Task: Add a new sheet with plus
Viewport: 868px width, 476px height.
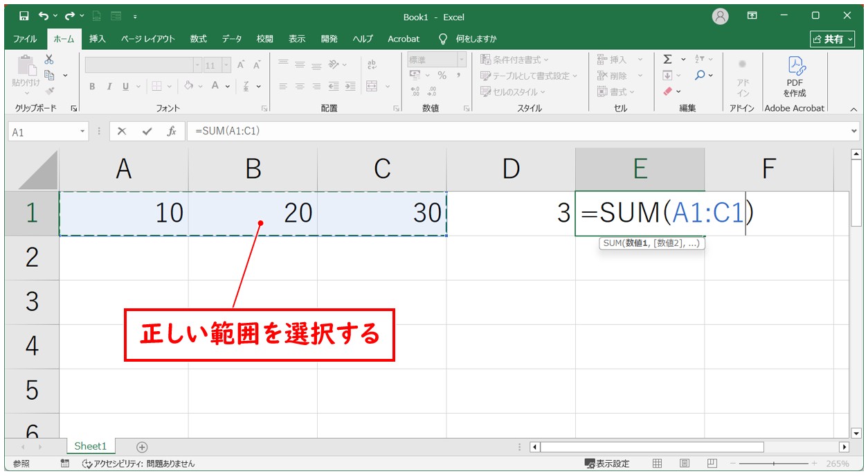Action: 142,447
